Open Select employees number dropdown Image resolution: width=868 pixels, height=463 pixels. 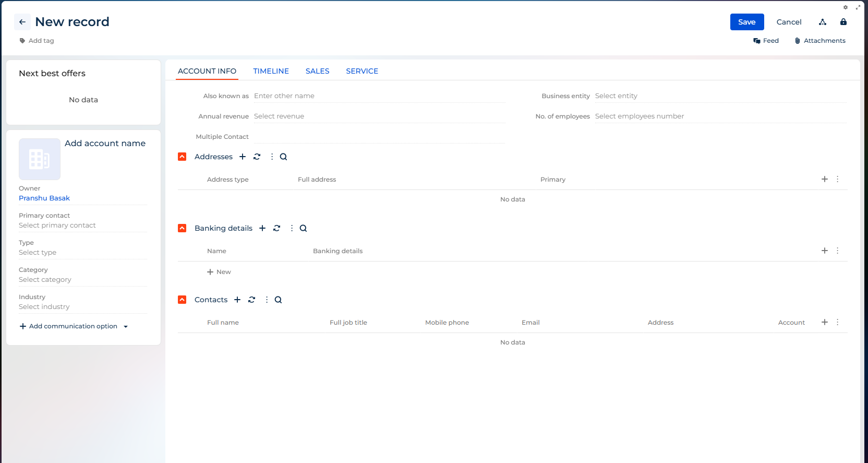(720, 116)
